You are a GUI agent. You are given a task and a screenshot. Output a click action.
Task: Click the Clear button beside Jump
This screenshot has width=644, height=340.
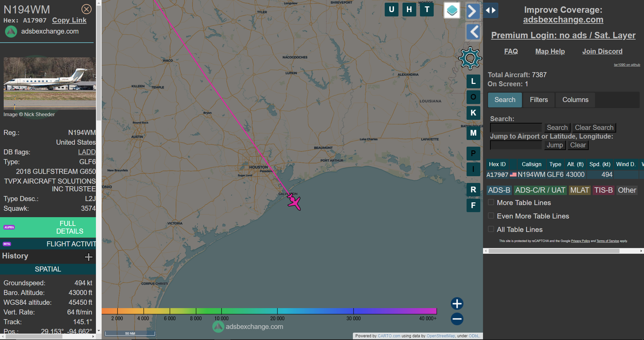pyautogui.click(x=578, y=145)
